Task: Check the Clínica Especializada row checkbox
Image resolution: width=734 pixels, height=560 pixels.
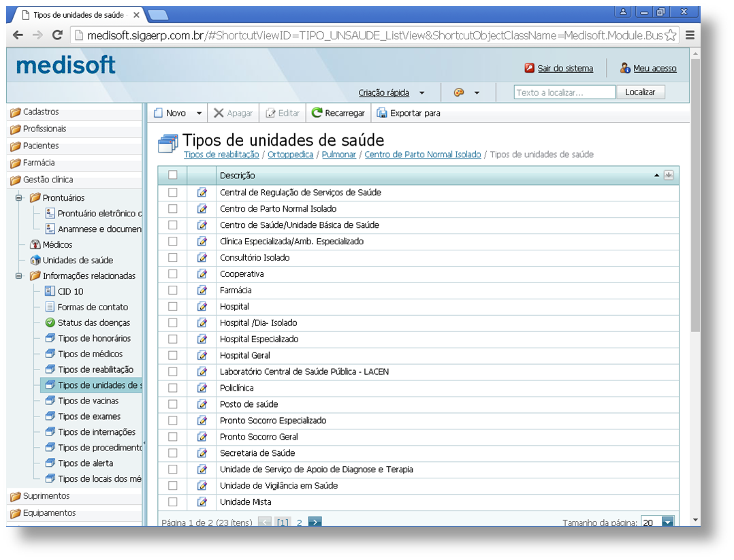Action: [173, 241]
